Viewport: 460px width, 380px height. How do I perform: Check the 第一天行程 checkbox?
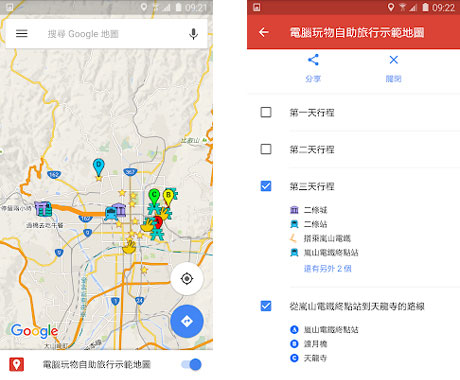click(266, 112)
